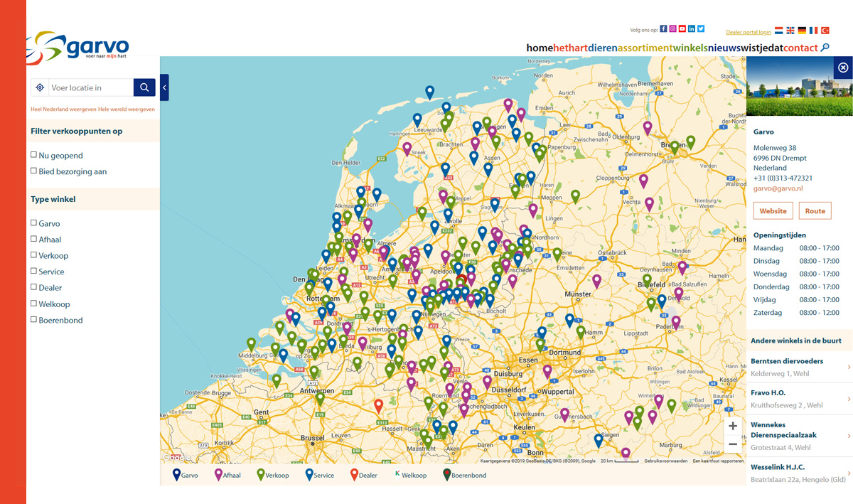
Task: Expand the Berntsen diervoeders store entry
Action: tap(800, 367)
